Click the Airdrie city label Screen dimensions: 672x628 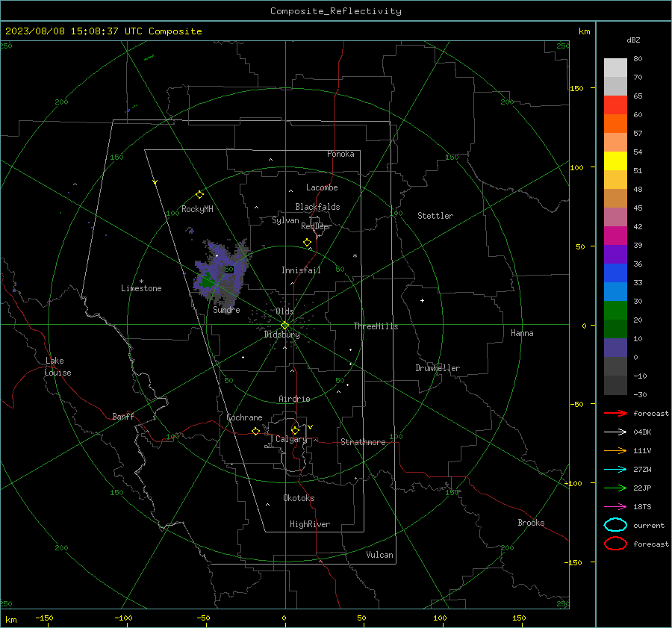[x=294, y=399]
